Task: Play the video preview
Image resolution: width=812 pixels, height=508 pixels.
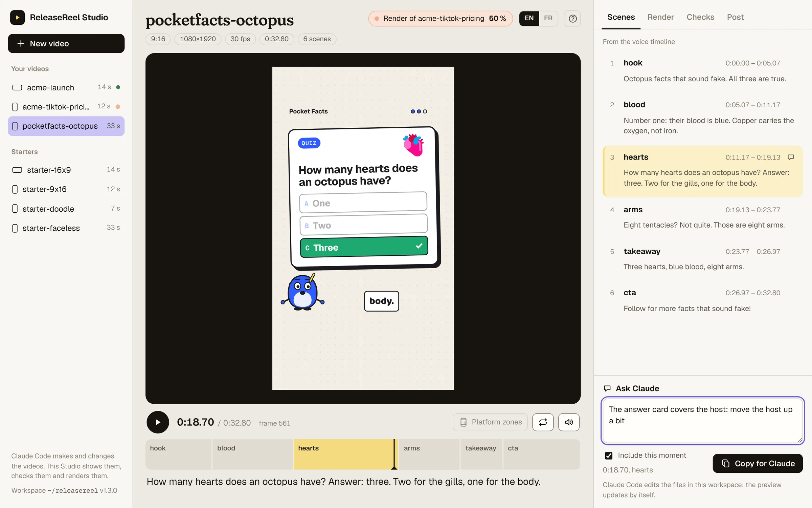Action: point(158,422)
